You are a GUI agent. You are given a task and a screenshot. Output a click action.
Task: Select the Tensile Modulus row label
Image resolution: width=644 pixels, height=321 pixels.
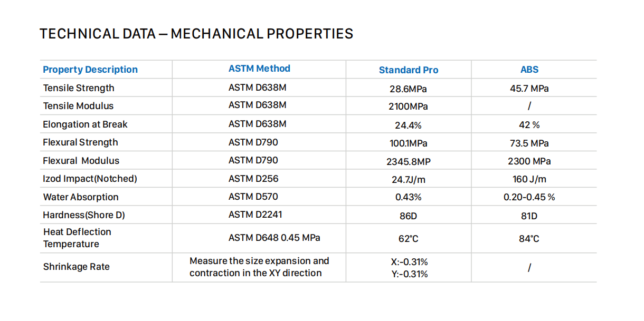point(78,106)
